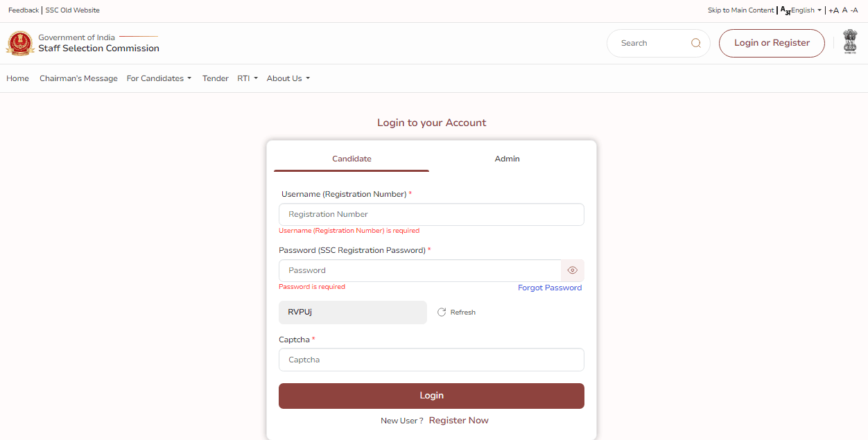Click the bilingual accessibility A icon
This screenshot has width=868, height=440.
[x=785, y=10]
